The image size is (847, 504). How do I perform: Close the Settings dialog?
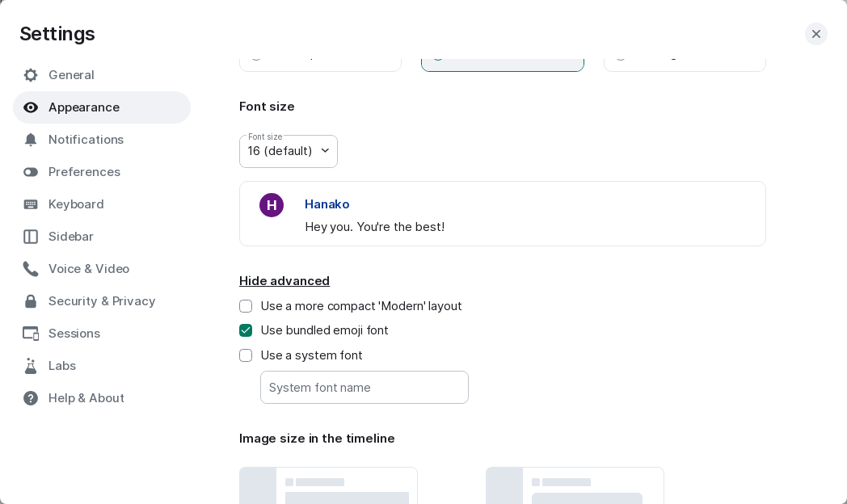coord(815,34)
